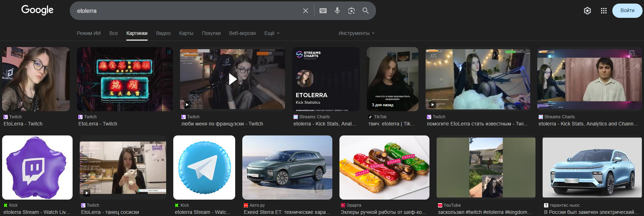This screenshot has height=216, width=644.
Task: Click Streams Charts favicon under ETOLERRA statistics card
Action: click(x=296, y=117)
